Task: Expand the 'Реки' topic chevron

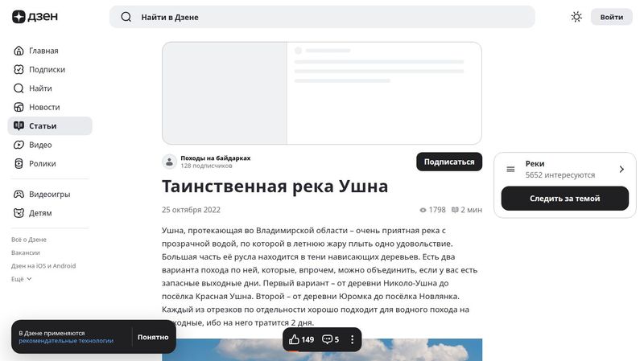Action: point(621,169)
